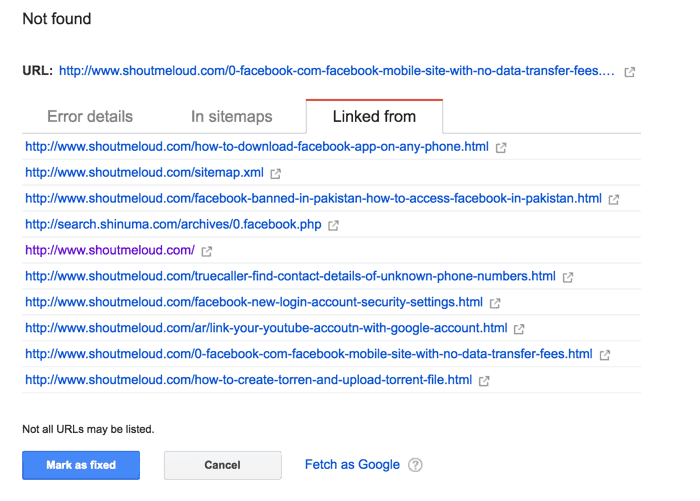Image resolution: width=700 pixels, height=501 pixels.
Task: Click the Mark as fixed button
Action: click(81, 465)
